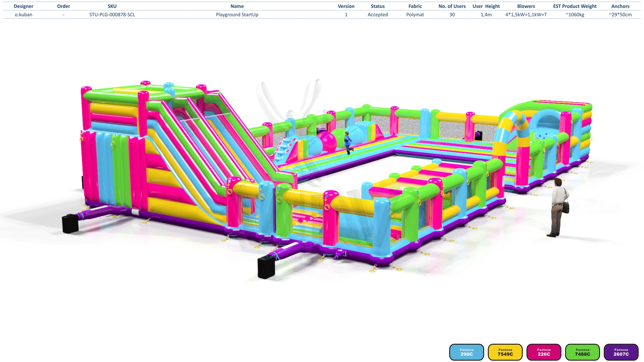Select the anchors value ~29*50cm
Viewport: 644px width, 362px height.
coord(620,15)
